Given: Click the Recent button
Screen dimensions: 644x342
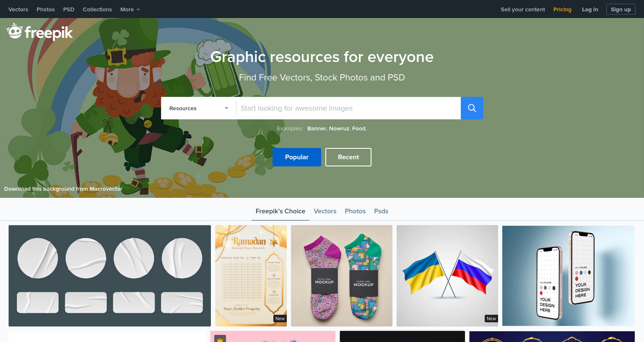Looking at the screenshot, I should [348, 157].
